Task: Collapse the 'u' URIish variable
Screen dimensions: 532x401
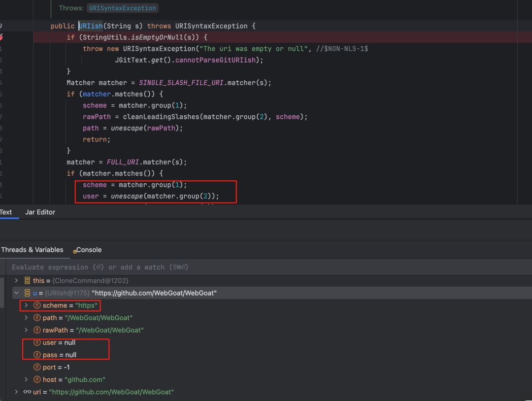Action: pos(16,293)
